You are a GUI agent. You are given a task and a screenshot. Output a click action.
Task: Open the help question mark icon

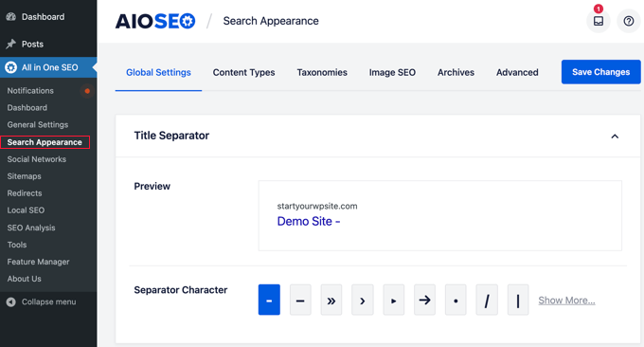click(x=629, y=21)
